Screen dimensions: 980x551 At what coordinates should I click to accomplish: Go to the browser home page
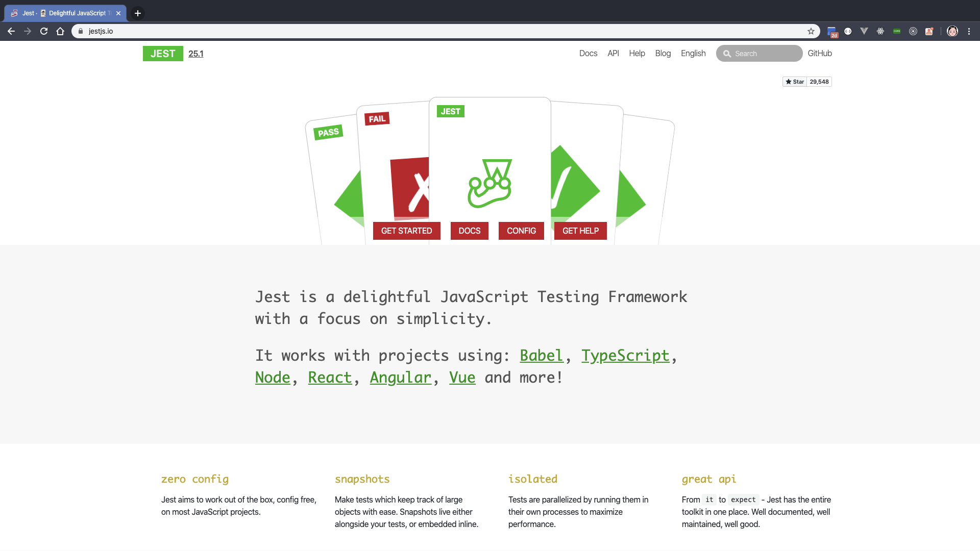60,31
